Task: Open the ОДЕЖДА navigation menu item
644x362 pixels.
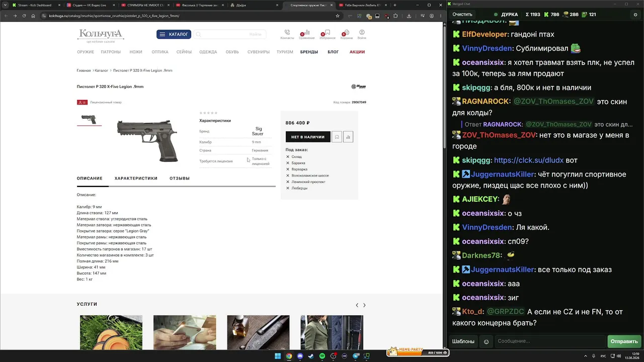Action: point(208,52)
